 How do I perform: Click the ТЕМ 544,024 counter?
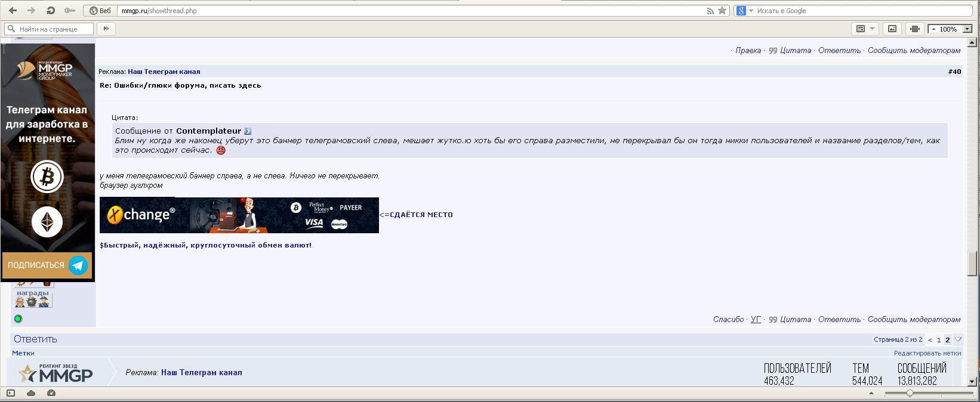click(867, 374)
